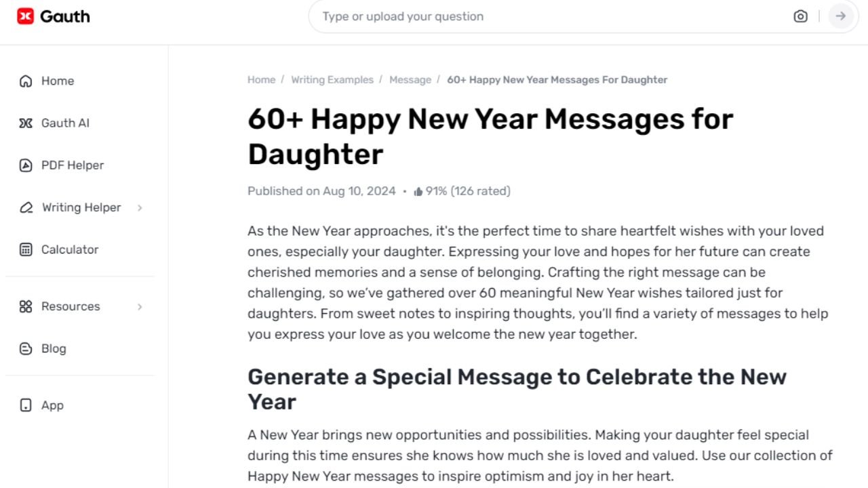
Task: Click Home in the breadcrumb trail
Action: (x=261, y=79)
